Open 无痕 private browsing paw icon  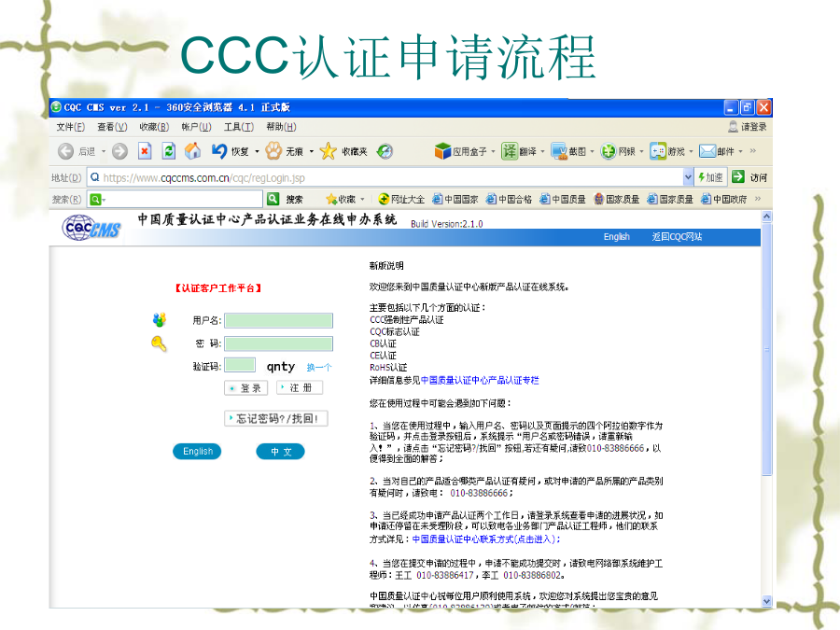pyautogui.click(x=273, y=151)
